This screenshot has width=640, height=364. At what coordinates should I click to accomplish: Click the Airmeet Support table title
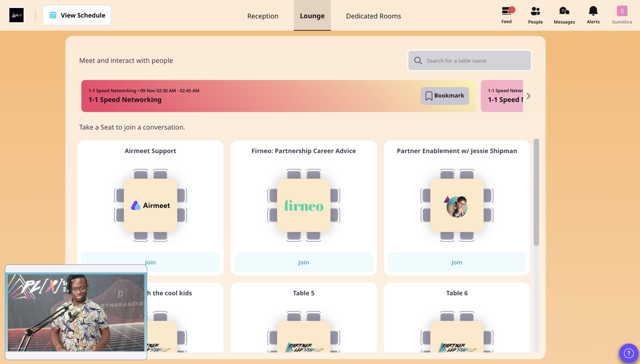coord(150,151)
